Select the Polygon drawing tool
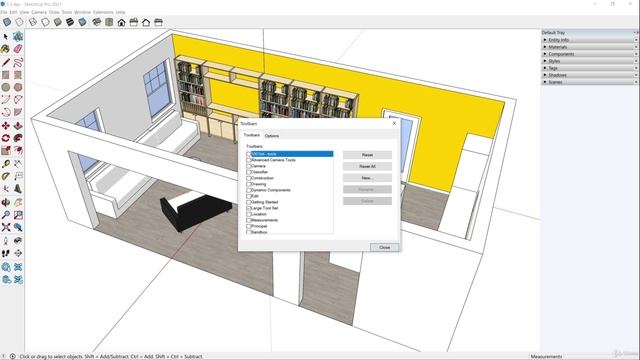This screenshot has width=640, height=360. (x=18, y=87)
